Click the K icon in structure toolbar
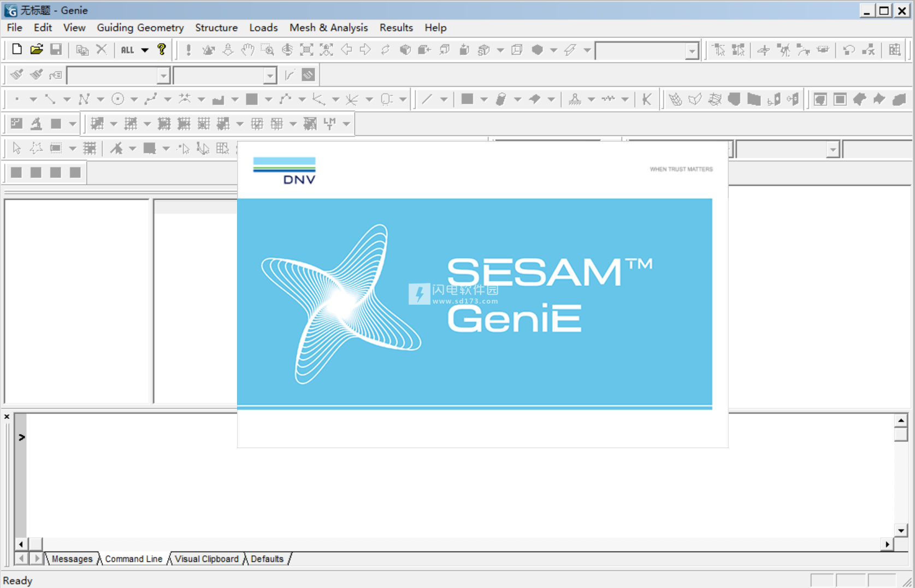Image resolution: width=915 pixels, height=588 pixels. pos(647,99)
